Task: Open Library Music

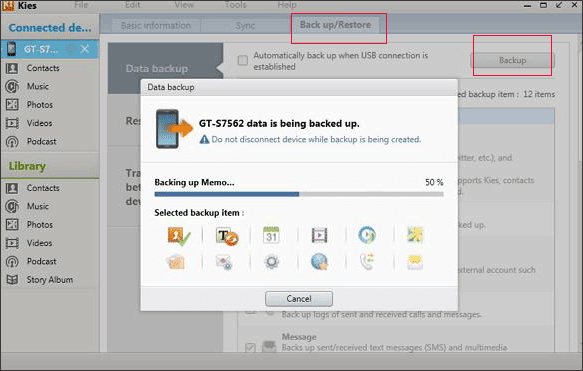Action: (38, 206)
